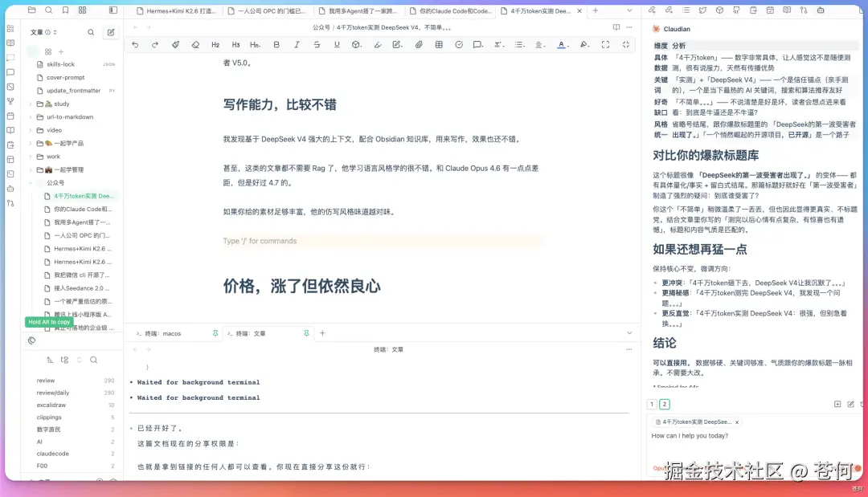This screenshot has width=868, height=497.
Task: Close the 4千万token实测 tab
Action: [x=579, y=10]
